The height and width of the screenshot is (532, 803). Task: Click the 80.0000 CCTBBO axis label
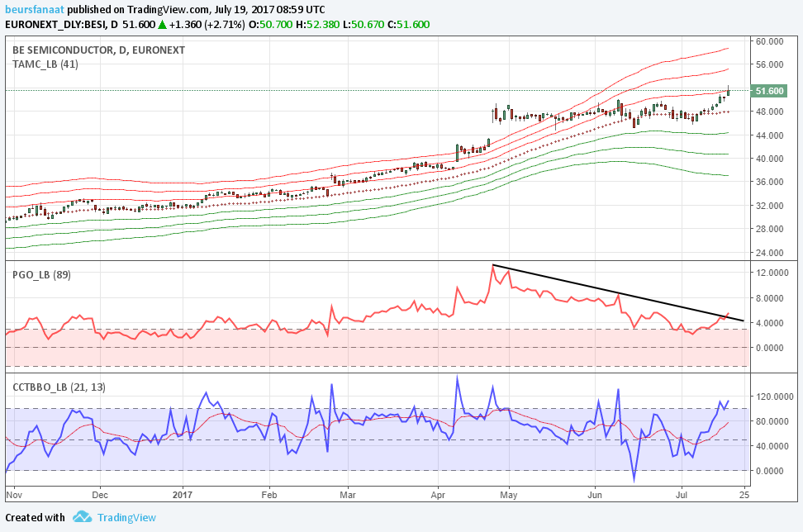(772, 421)
